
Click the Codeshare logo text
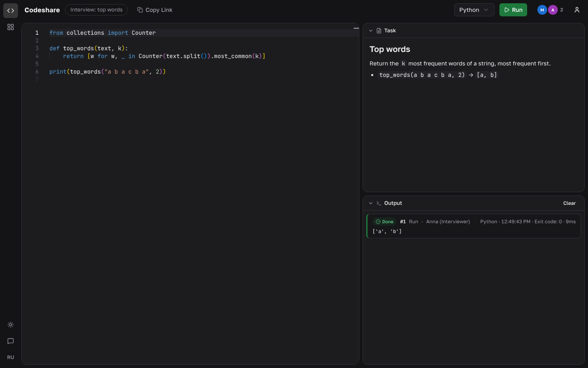pos(42,10)
